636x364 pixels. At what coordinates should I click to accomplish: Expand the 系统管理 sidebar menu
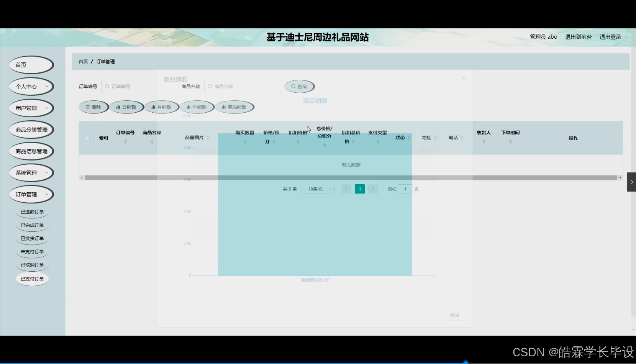pyautogui.click(x=31, y=173)
